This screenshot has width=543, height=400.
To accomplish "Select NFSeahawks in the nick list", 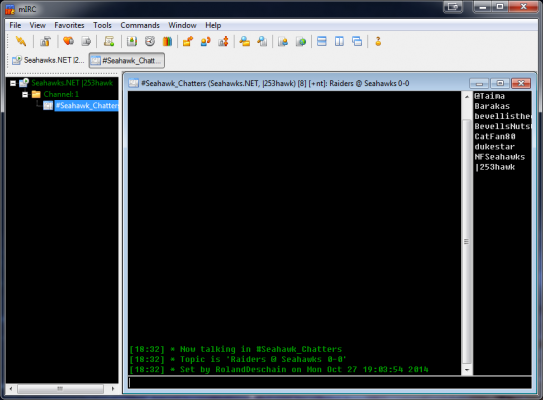I will pos(500,157).
